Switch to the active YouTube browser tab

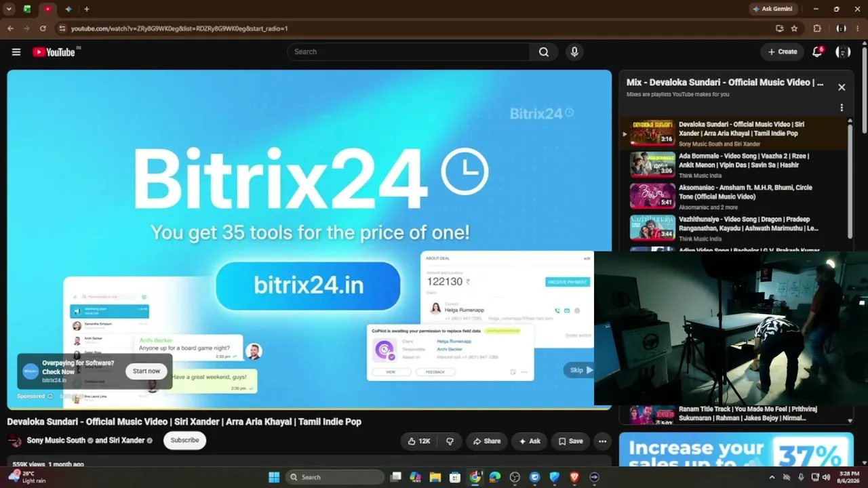click(47, 9)
